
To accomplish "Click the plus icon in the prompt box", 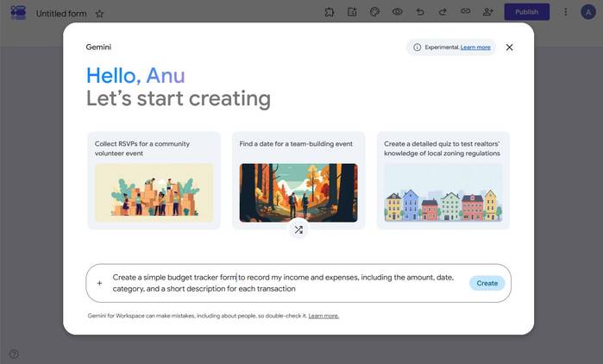I will point(99,283).
